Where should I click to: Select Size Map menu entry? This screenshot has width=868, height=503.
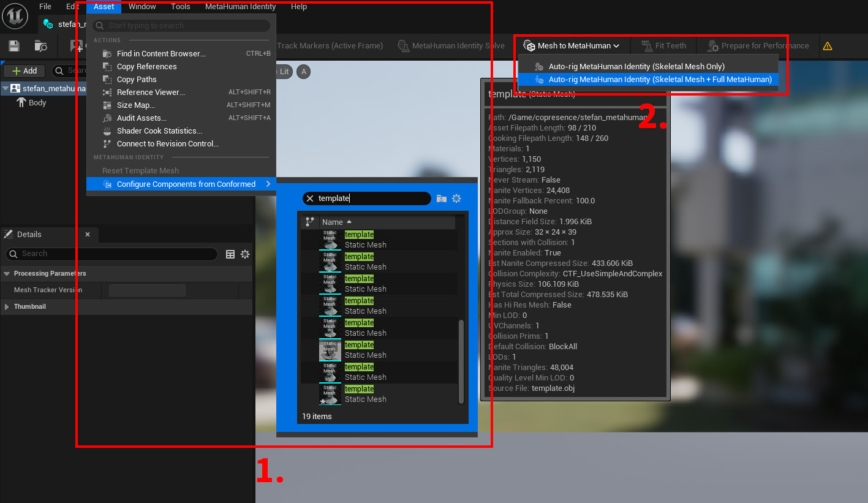181,105
